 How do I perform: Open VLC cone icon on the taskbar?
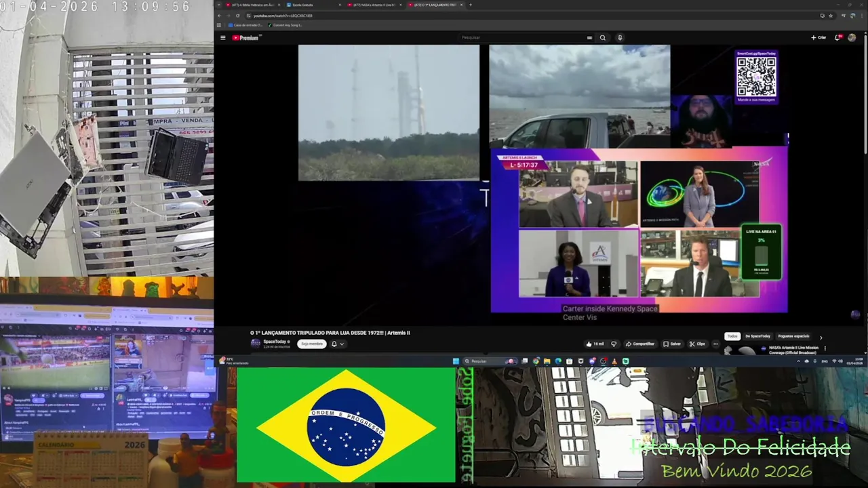[x=614, y=361]
